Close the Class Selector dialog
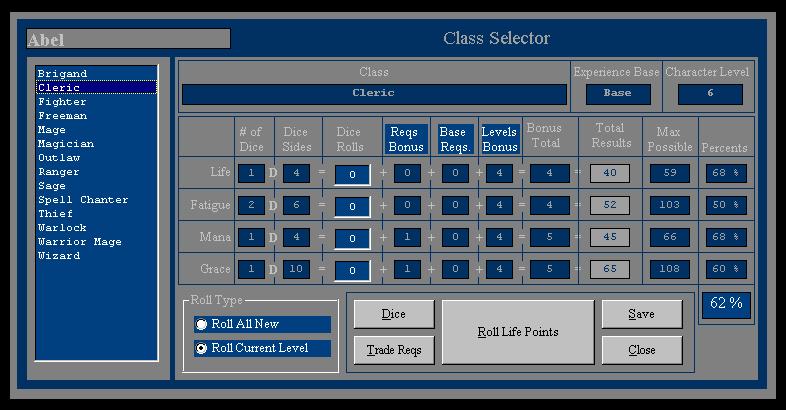This screenshot has width=786, height=410. 641,350
